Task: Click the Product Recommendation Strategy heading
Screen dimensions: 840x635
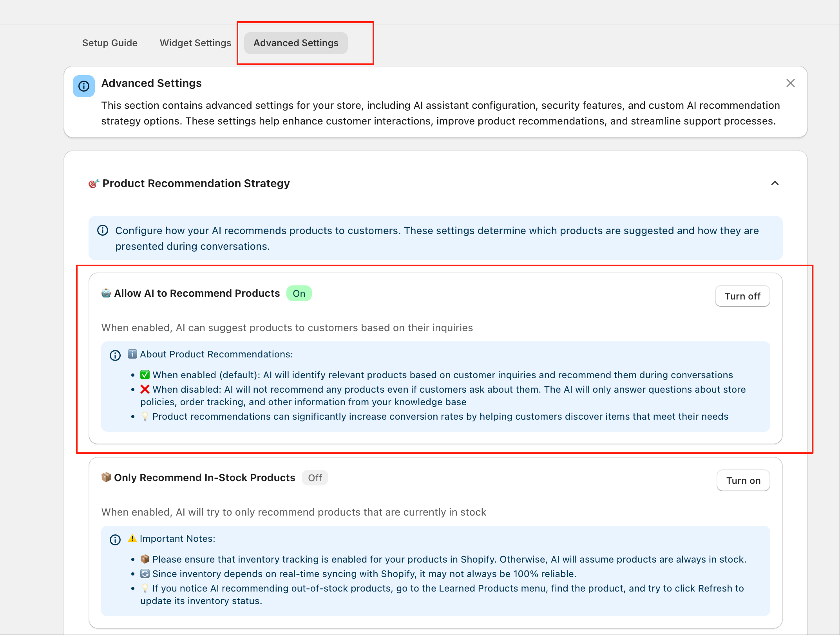Action: (x=196, y=184)
